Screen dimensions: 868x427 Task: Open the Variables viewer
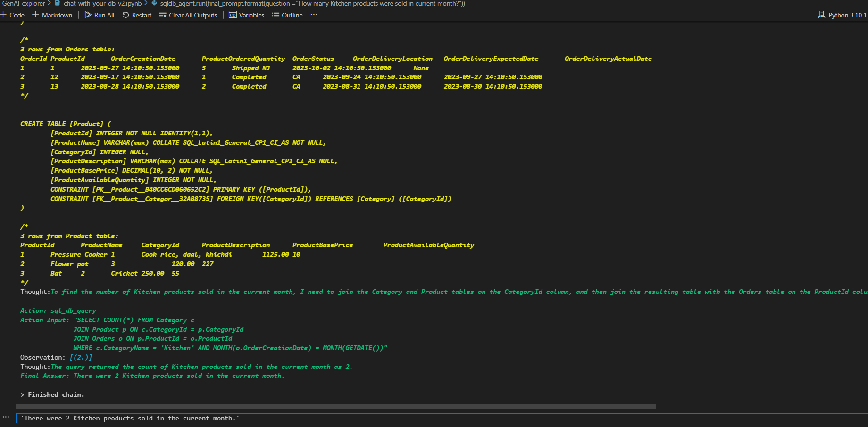coord(247,15)
